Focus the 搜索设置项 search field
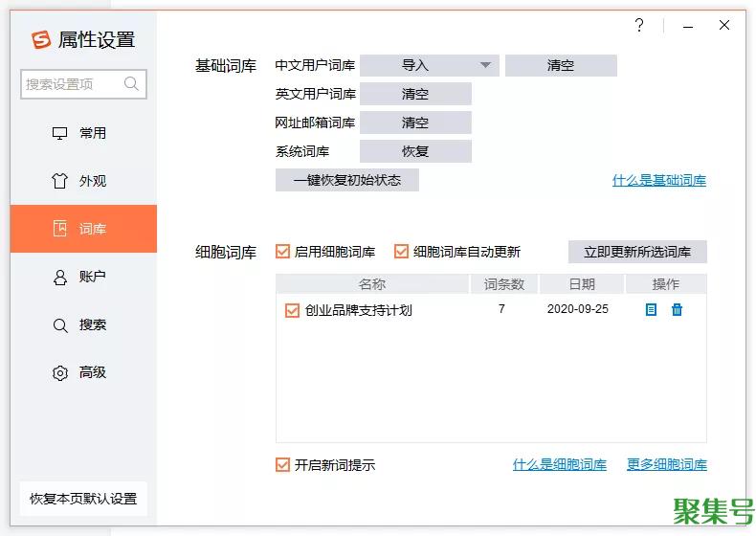The height and width of the screenshot is (536, 756). [72, 84]
